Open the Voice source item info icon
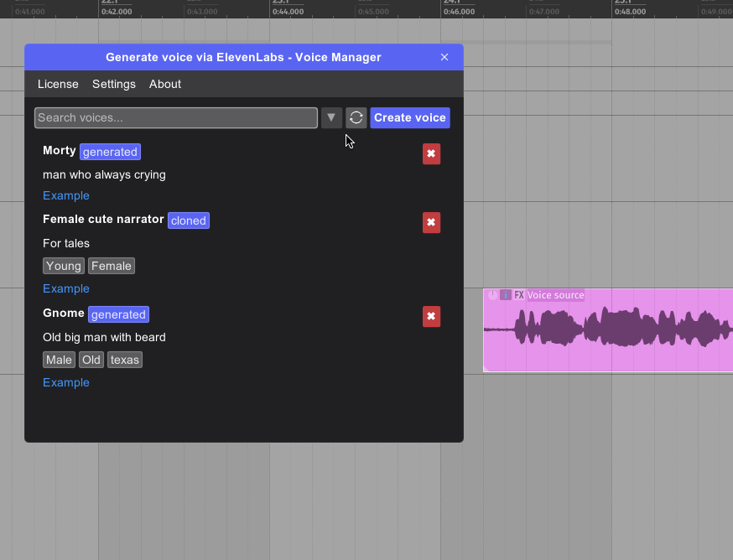 click(x=506, y=295)
